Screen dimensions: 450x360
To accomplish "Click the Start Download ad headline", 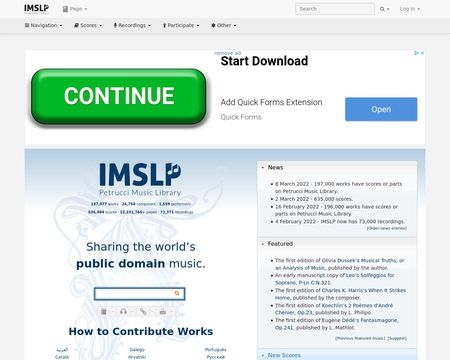I will (264, 61).
